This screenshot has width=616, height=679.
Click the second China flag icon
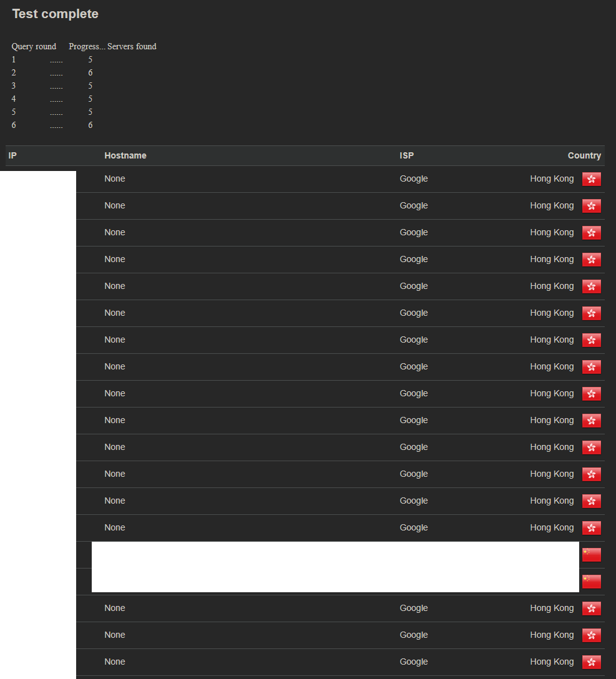pos(591,581)
